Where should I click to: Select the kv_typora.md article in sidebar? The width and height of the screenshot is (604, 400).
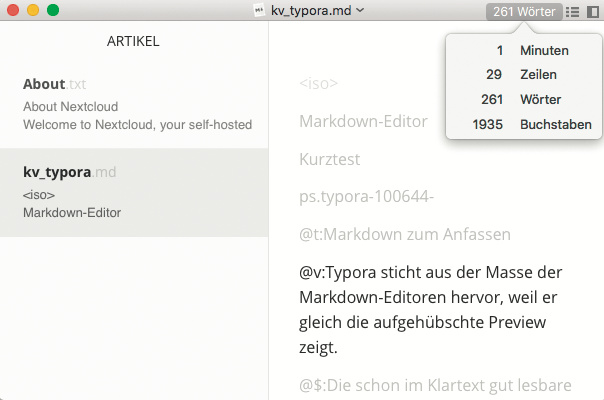point(134,192)
